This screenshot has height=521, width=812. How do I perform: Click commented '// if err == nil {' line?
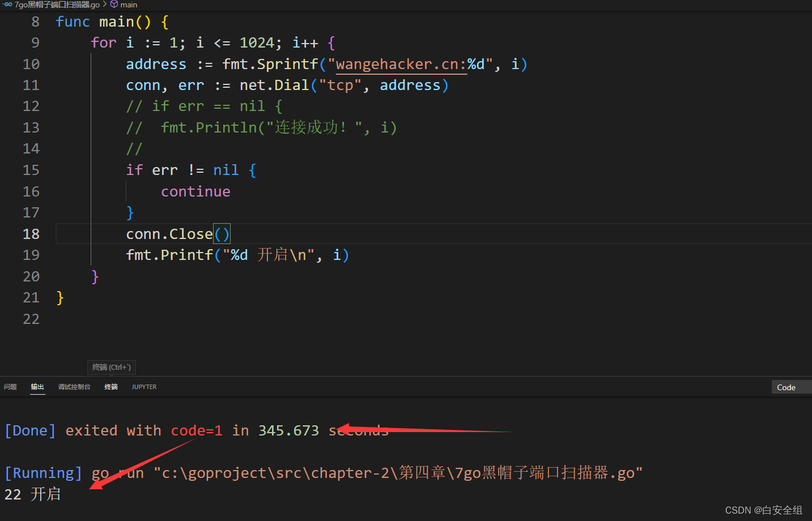pos(204,106)
